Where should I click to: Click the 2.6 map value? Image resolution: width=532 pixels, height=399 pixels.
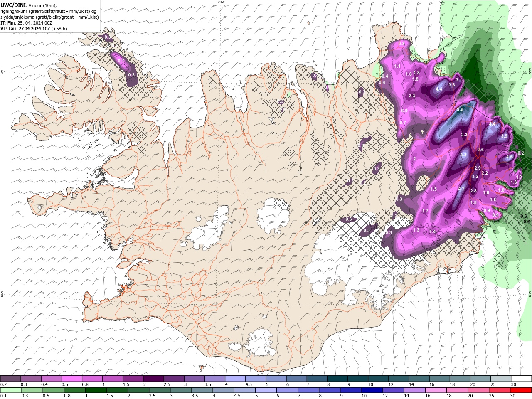click(x=481, y=150)
